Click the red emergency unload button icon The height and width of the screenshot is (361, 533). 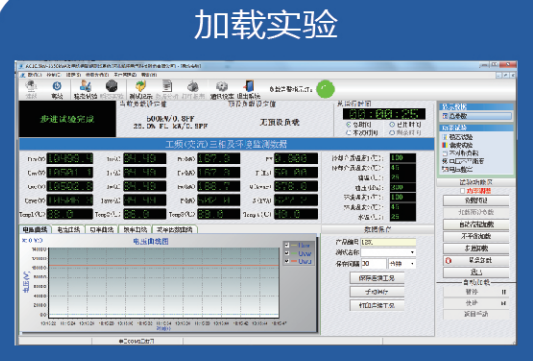(448, 261)
